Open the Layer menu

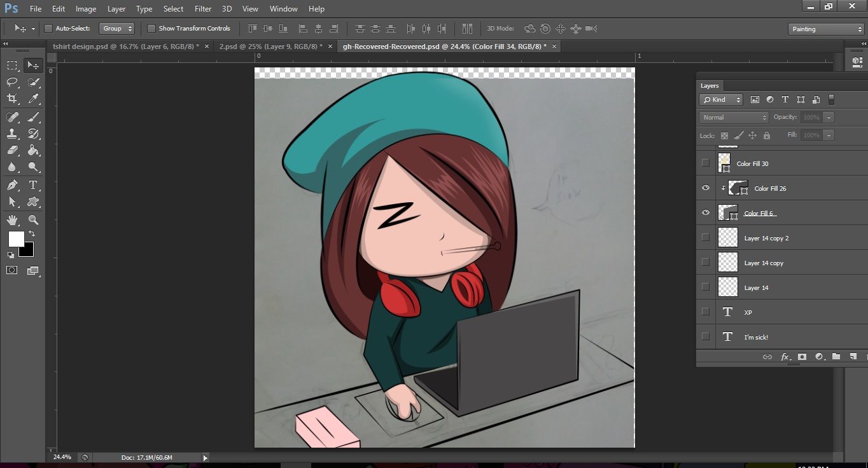(116, 9)
